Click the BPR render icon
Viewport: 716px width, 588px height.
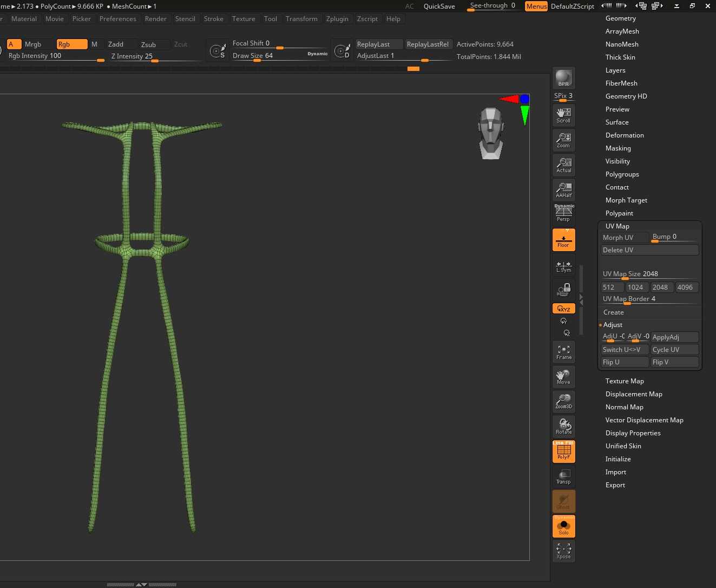563,78
